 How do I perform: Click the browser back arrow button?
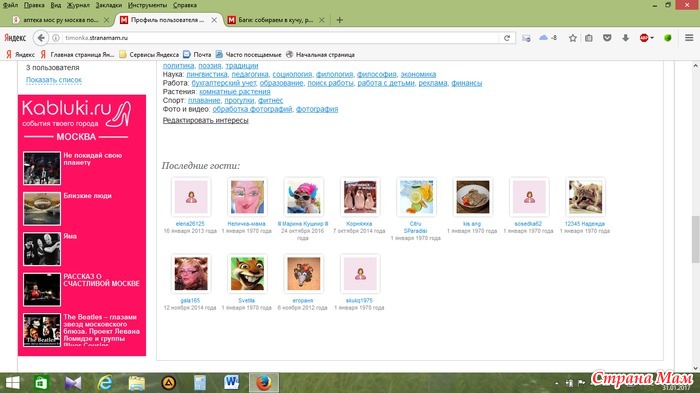tap(41, 38)
